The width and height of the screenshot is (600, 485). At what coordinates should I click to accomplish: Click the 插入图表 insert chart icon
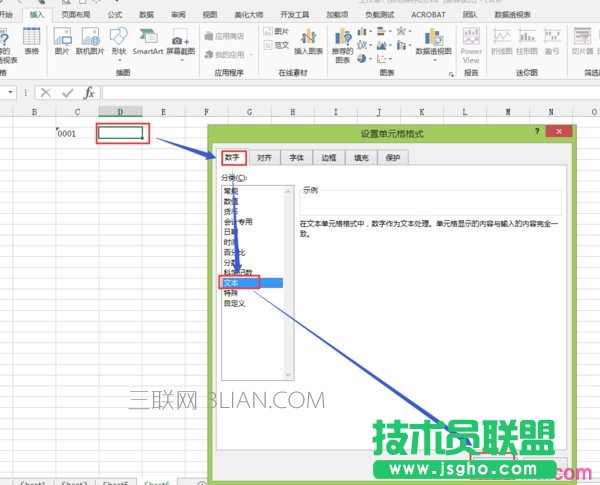(308, 41)
